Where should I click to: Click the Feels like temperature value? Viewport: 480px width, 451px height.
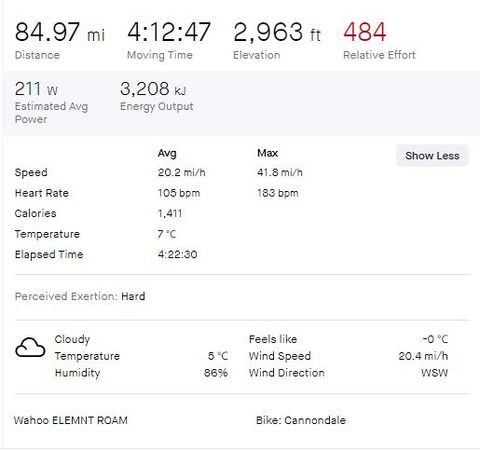pyautogui.click(x=435, y=339)
